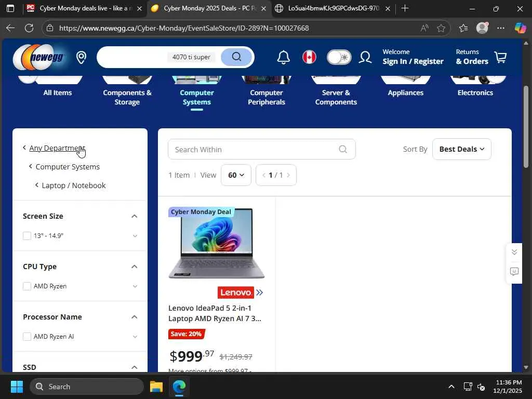Open the tab actions menu icon
532x399 pixels.
pos(10,8)
